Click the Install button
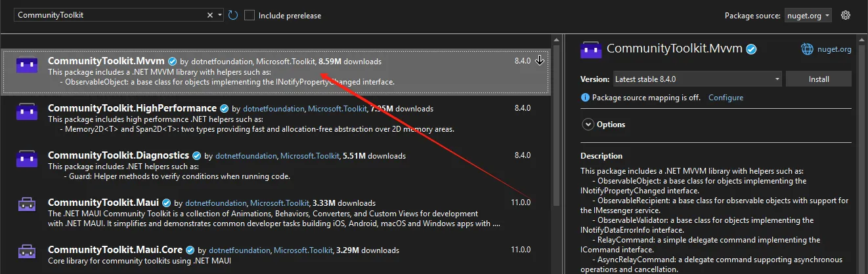 pyautogui.click(x=819, y=79)
